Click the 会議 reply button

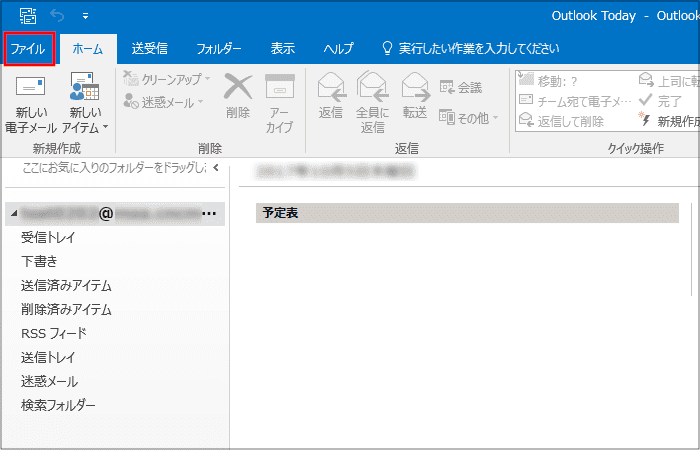461,87
